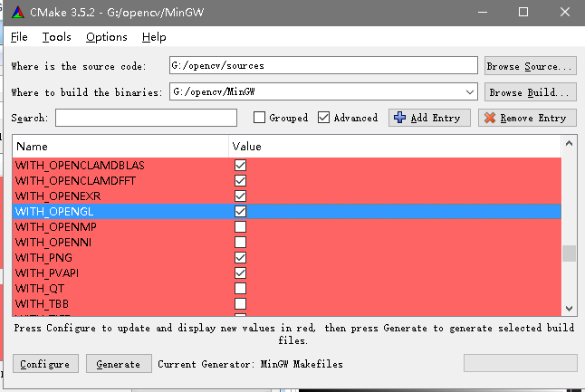Click the CMake logo icon in title bar
The image size is (585, 392).
point(17,13)
